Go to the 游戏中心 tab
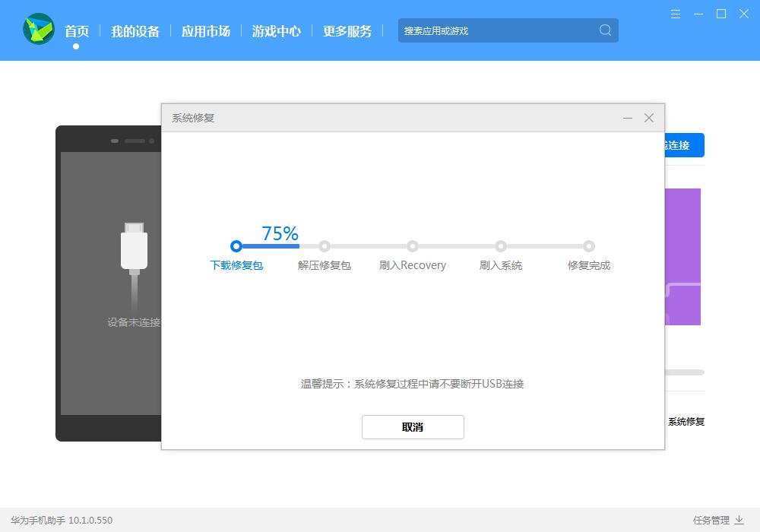Image resolution: width=760 pixels, height=532 pixels. 277,31
